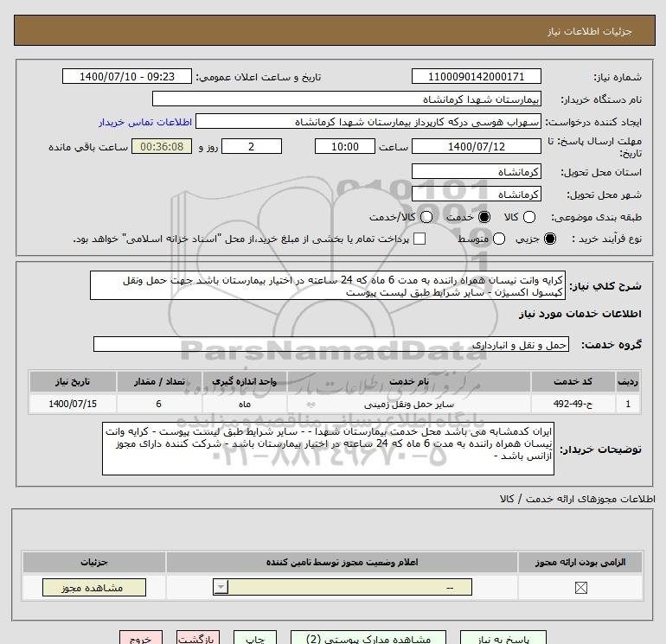The image size is (666, 644).
Task: Click the buyer name field بیمارستان شهدا کرمانشاه
Action: coord(347,99)
